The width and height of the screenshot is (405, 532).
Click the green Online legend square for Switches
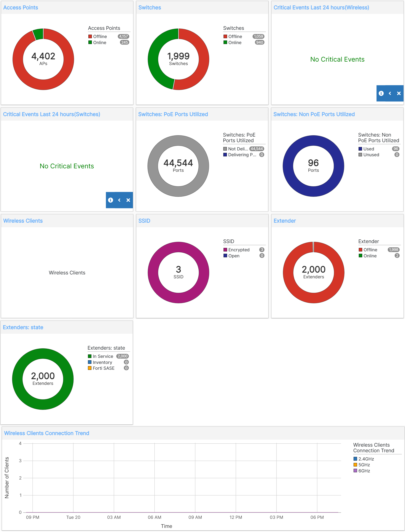pyautogui.click(x=225, y=42)
